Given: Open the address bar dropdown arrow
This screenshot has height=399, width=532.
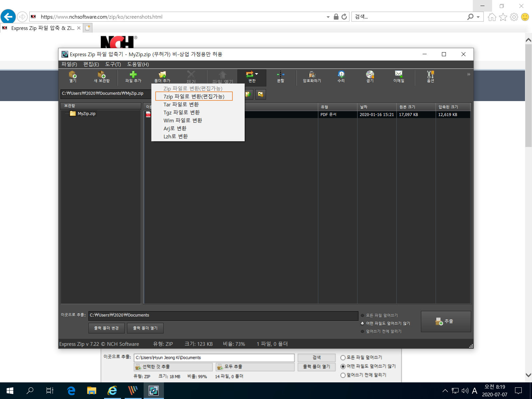Looking at the screenshot, I should [x=328, y=17].
